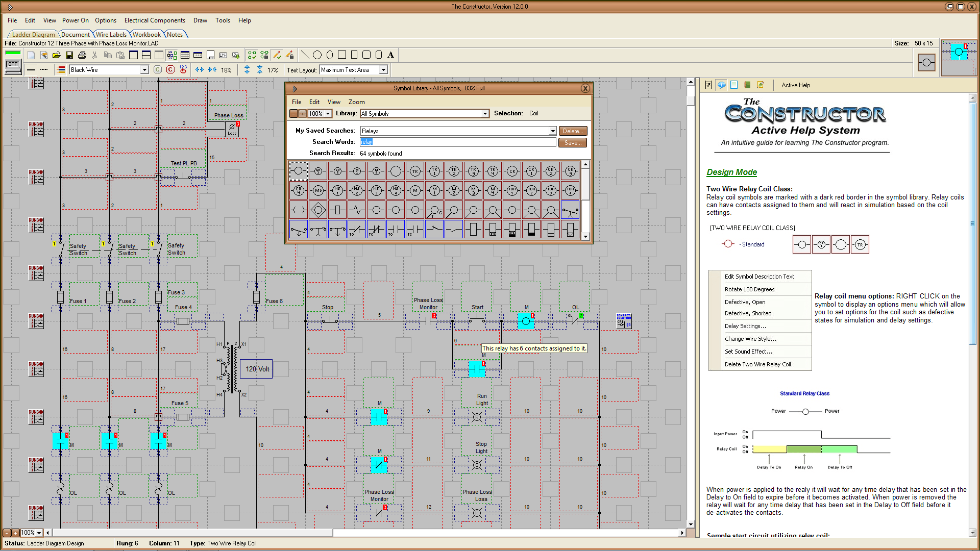
Task: Click the Delete button beside saved searches
Action: 573,131
